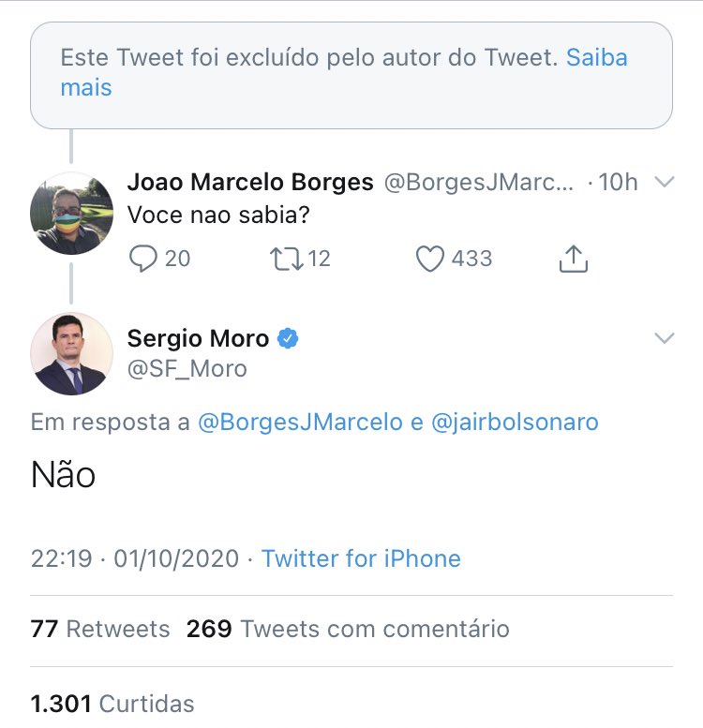View the 77 Retweets list

pyautogui.click(x=100, y=629)
